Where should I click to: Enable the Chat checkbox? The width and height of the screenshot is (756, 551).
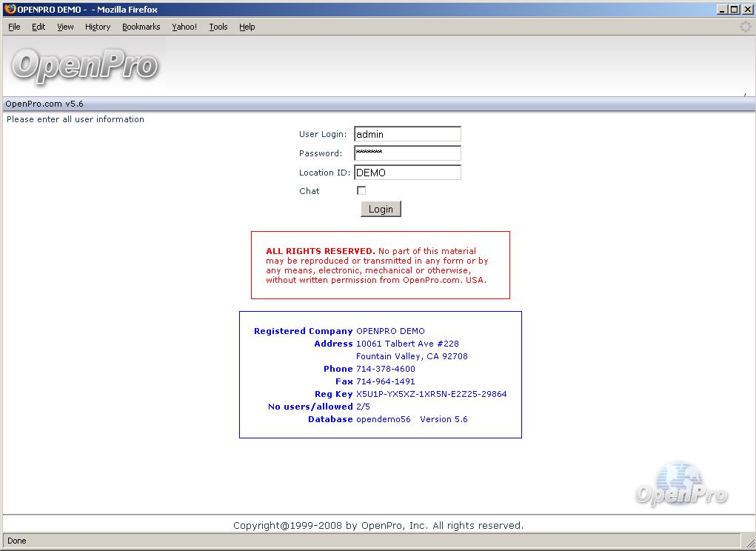(x=361, y=190)
